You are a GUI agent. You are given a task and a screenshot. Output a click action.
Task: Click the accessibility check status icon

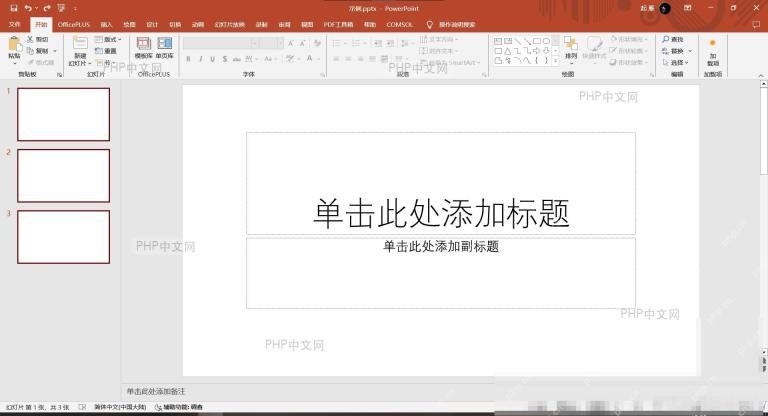pos(158,407)
